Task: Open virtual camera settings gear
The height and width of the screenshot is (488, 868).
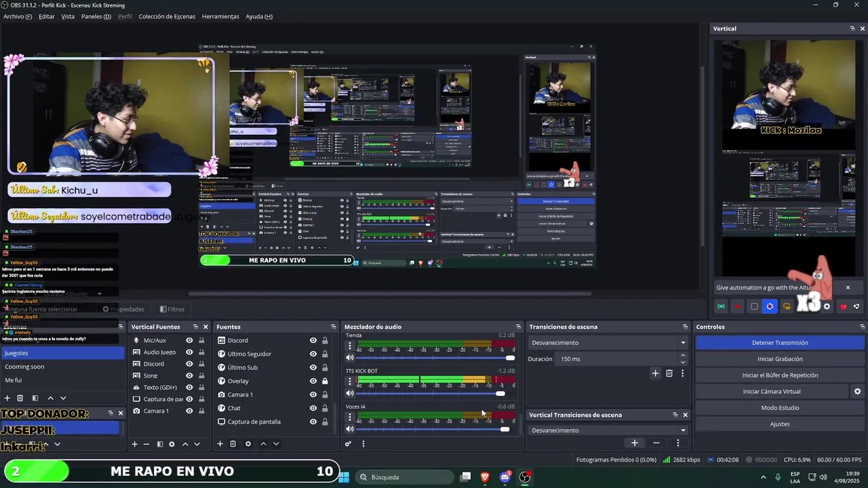Action: [857, 391]
